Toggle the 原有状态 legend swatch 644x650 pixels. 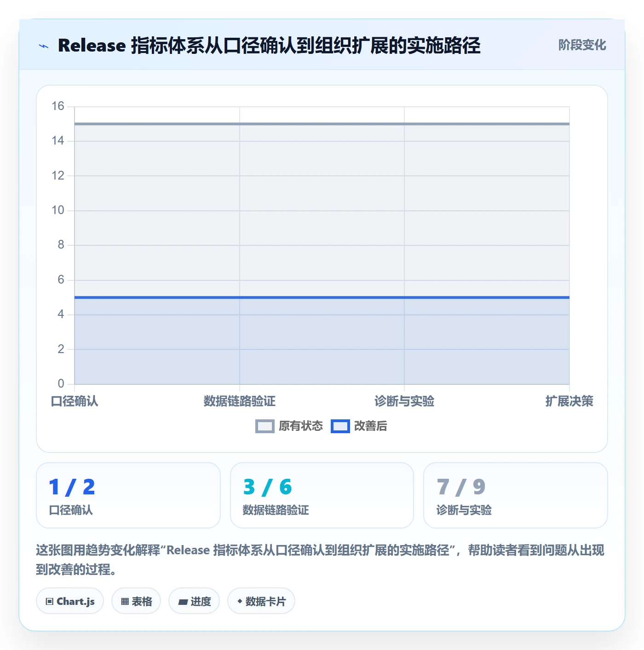point(264,426)
